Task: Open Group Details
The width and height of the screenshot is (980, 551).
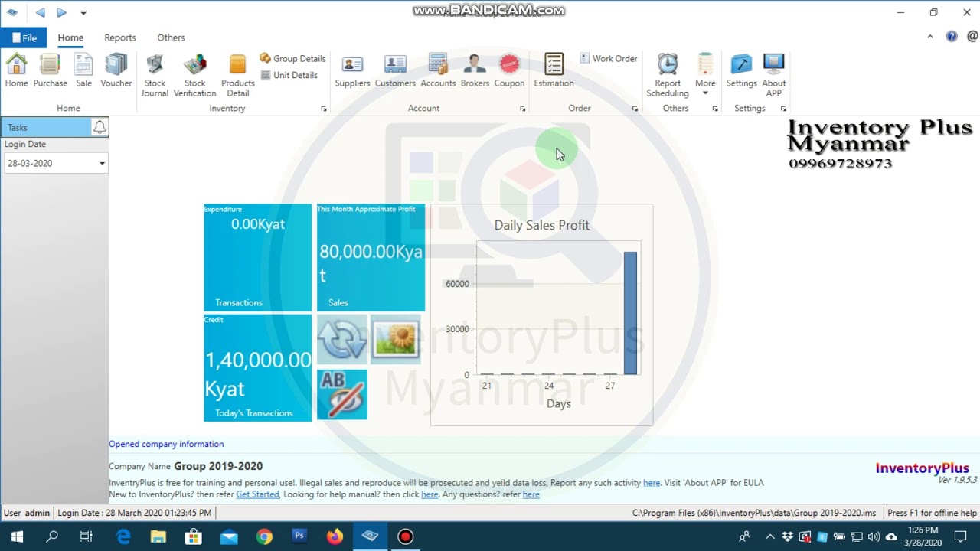Action: [292, 58]
